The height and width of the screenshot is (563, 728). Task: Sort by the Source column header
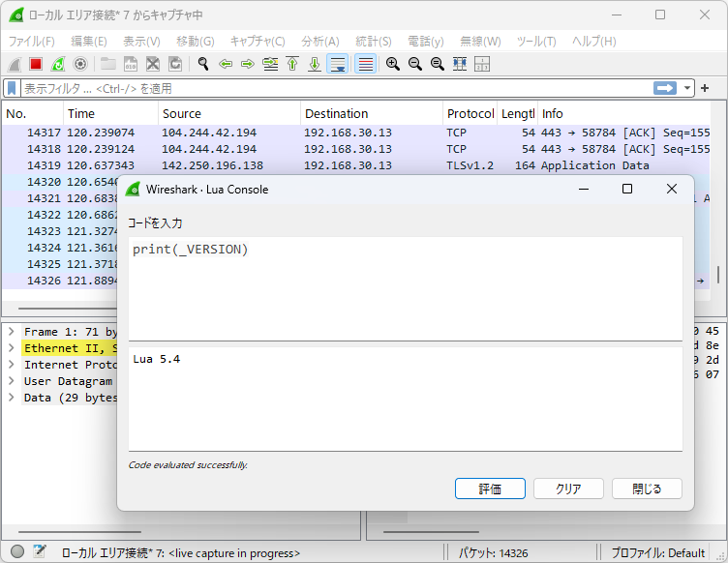point(229,113)
